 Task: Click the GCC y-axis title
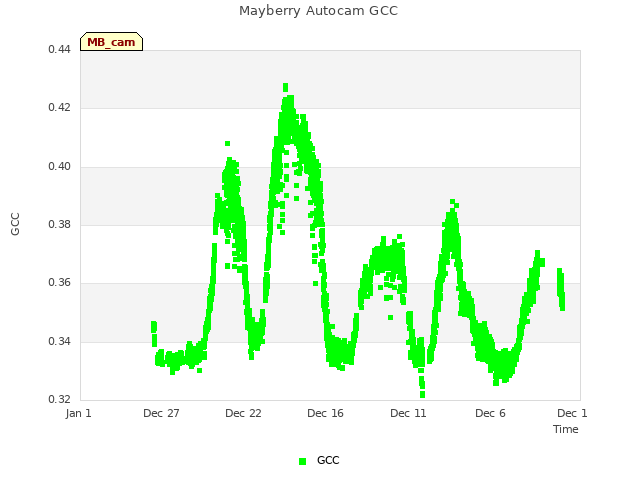15,224
